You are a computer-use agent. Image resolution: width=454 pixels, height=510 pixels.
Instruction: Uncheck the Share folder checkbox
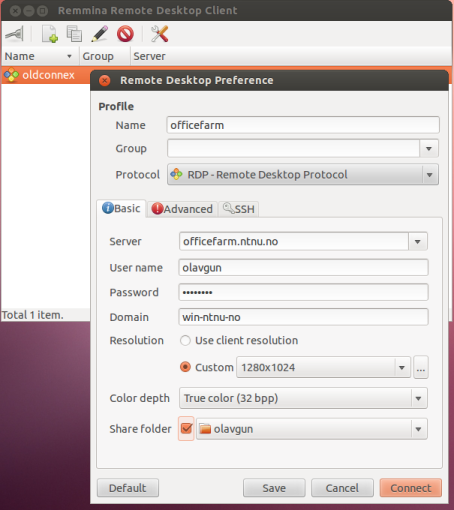186,428
